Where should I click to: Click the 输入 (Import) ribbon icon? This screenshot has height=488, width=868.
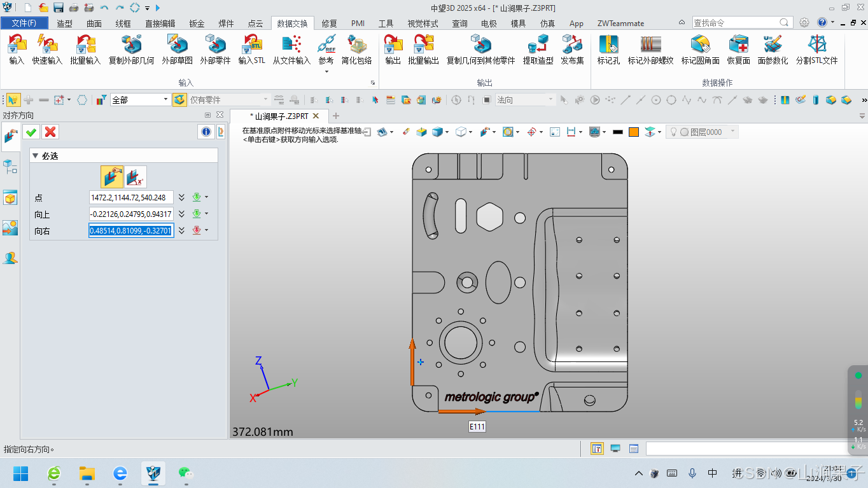[x=17, y=50]
